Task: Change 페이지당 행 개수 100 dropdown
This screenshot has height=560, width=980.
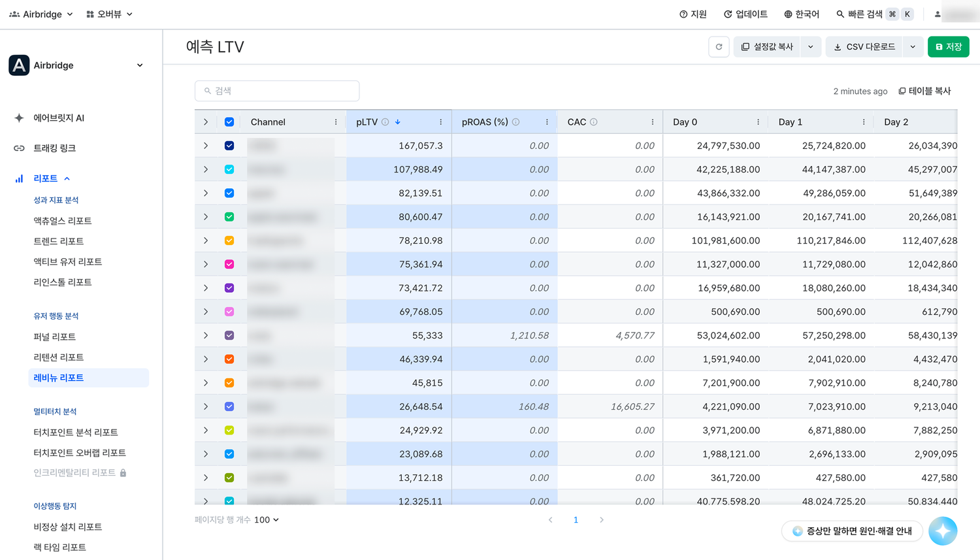Action: pyautogui.click(x=267, y=520)
